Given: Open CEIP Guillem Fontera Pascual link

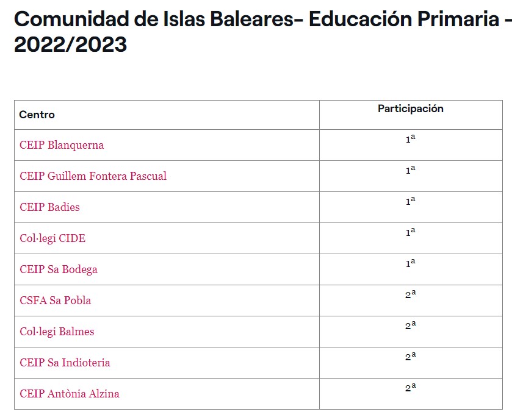Looking at the screenshot, I should coord(93,176).
